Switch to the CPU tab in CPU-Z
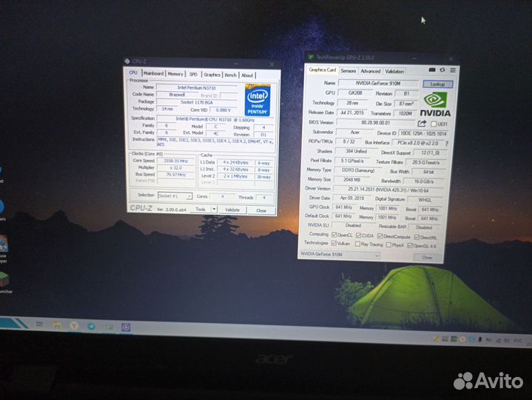 (x=133, y=73)
